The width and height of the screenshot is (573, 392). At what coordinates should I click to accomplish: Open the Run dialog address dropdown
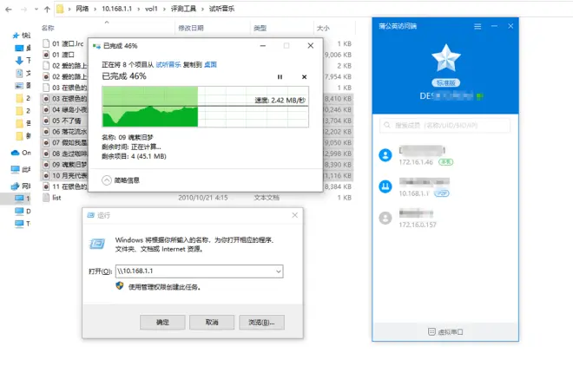pos(277,271)
